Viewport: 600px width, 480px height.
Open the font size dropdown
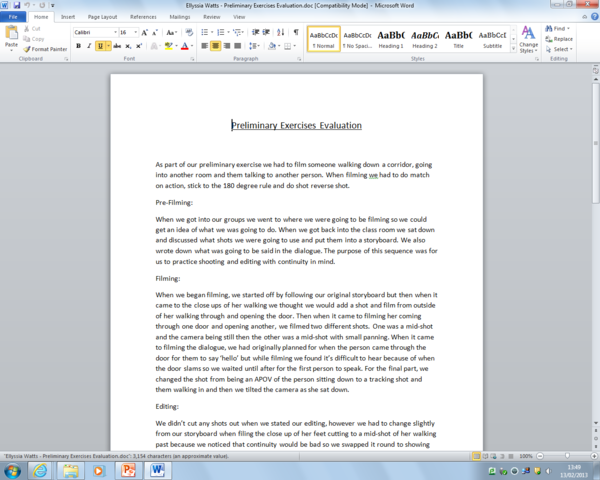coord(135,33)
